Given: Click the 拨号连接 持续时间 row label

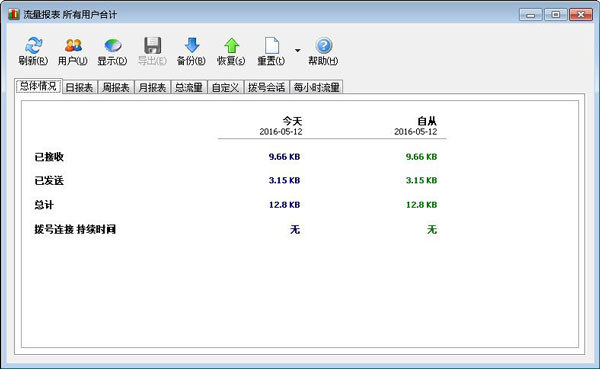Looking at the screenshot, I should [x=75, y=229].
